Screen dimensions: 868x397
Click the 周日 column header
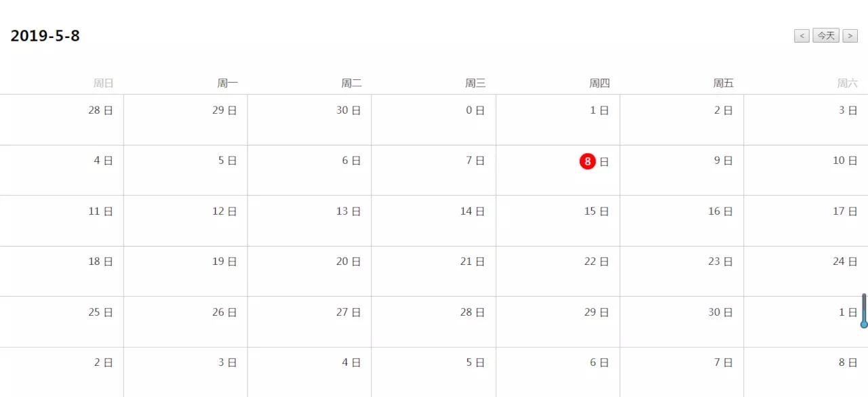(103, 83)
